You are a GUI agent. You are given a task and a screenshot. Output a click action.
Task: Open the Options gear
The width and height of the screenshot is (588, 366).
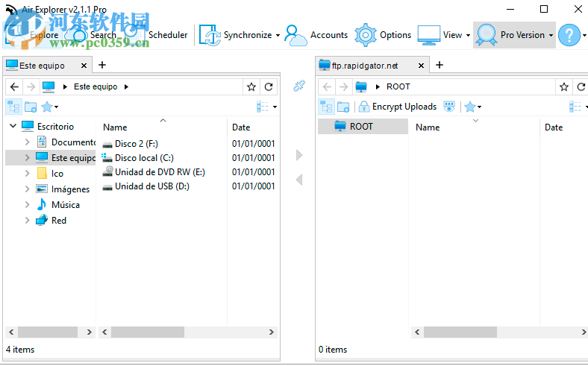coord(383,35)
